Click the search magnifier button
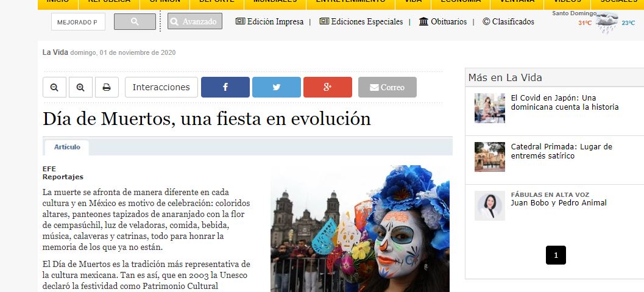Viewport: 644px width, 292px height. (x=135, y=22)
